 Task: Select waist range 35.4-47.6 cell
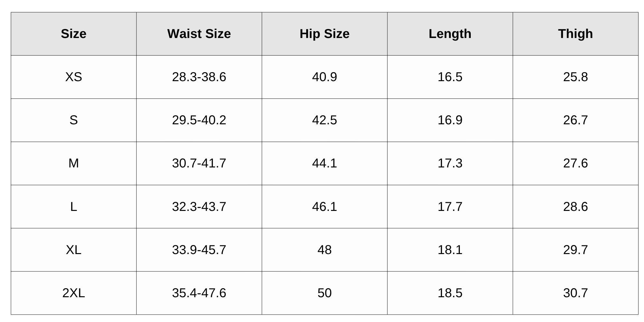click(199, 293)
